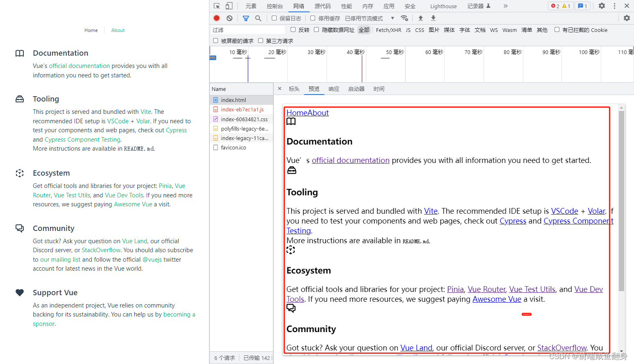Click the About link in page navigation
This screenshot has width=634, height=364.
pyautogui.click(x=118, y=30)
